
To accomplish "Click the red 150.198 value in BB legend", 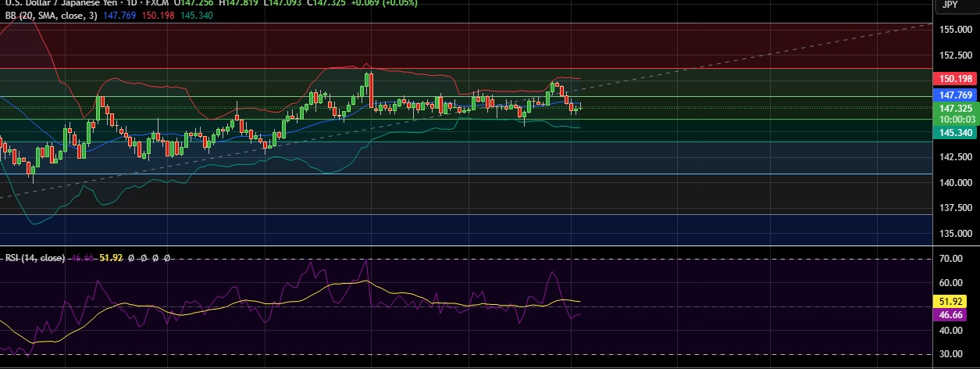I will [x=160, y=16].
